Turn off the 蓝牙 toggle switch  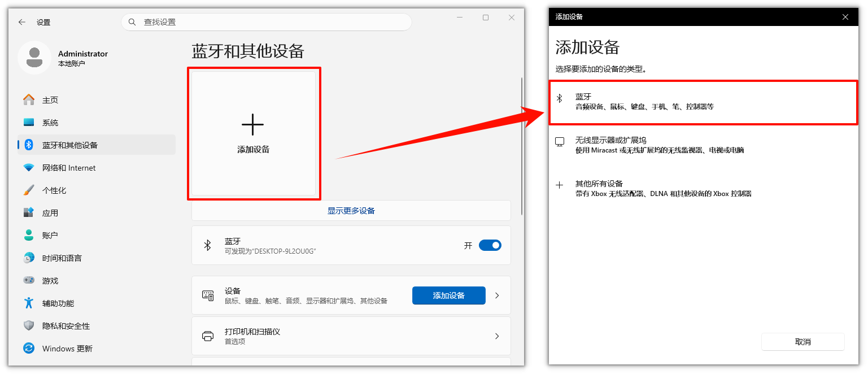point(490,245)
